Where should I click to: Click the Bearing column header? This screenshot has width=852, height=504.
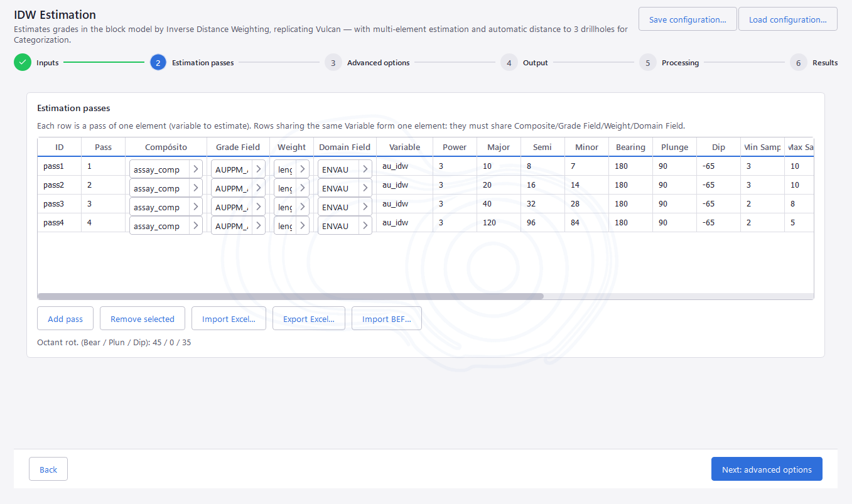pyautogui.click(x=630, y=147)
